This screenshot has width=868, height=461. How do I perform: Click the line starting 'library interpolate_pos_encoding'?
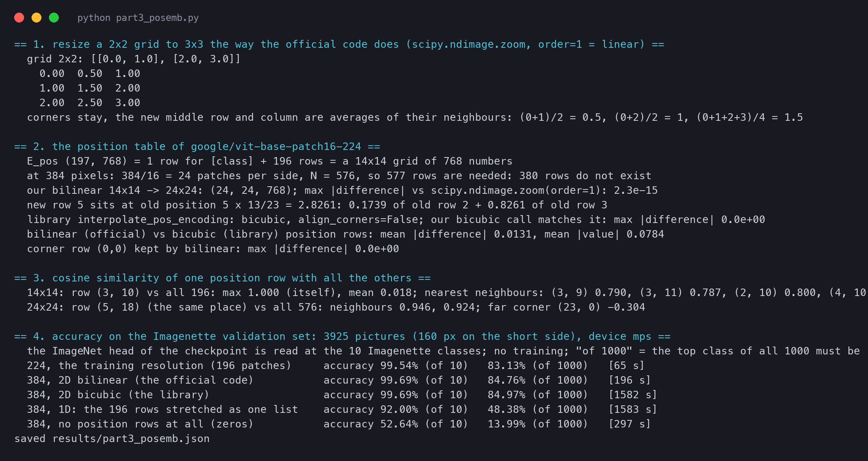pyautogui.click(x=396, y=219)
